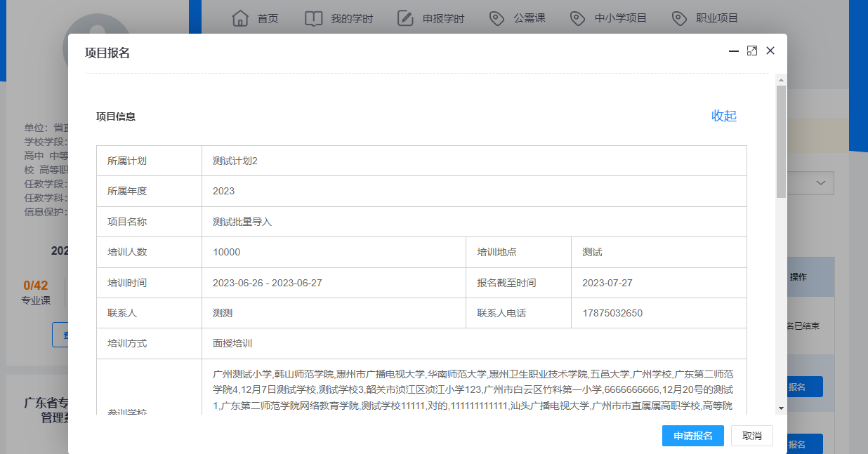Click the dialog scrollbar's down arrow
868x454 pixels.
(781, 408)
